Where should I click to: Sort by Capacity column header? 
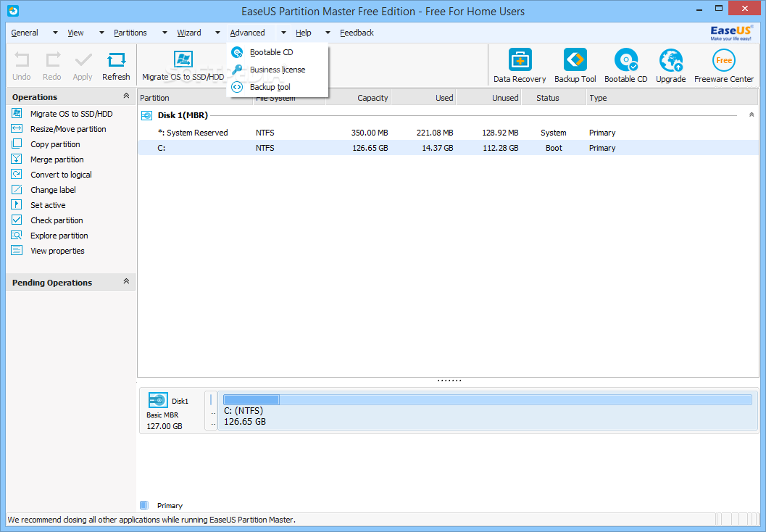(359, 98)
